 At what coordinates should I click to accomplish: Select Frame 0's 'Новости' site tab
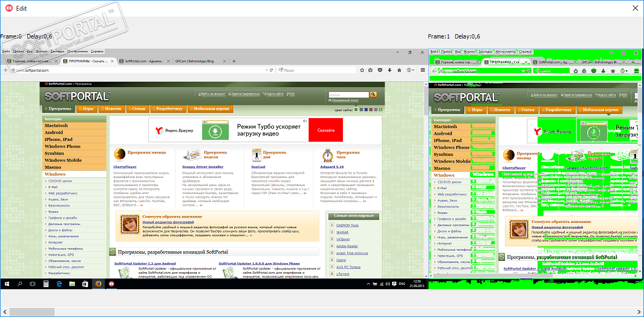pyautogui.click(x=111, y=109)
